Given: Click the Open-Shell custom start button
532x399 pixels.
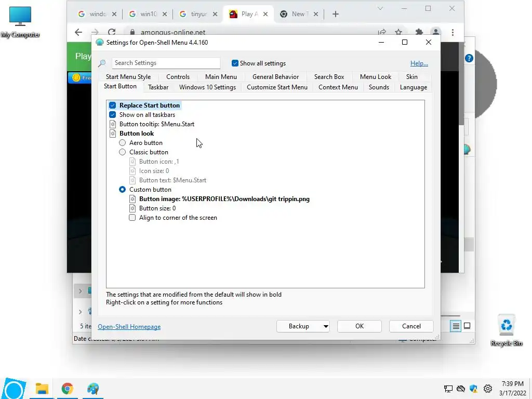Looking at the screenshot, I should 14,389.
